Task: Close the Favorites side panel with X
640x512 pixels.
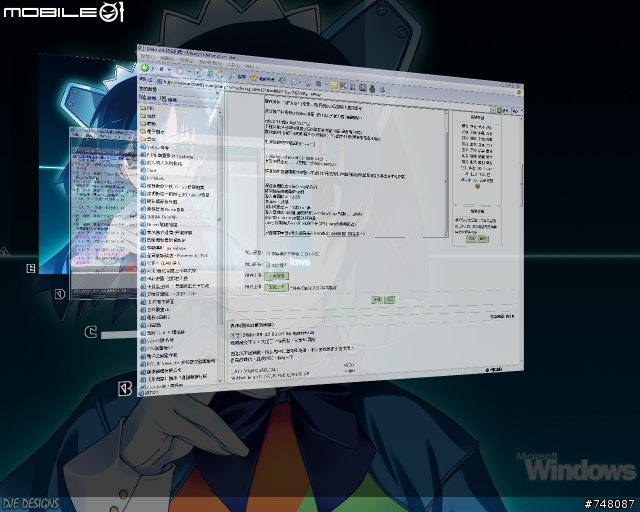Action: click(x=218, y=93)
